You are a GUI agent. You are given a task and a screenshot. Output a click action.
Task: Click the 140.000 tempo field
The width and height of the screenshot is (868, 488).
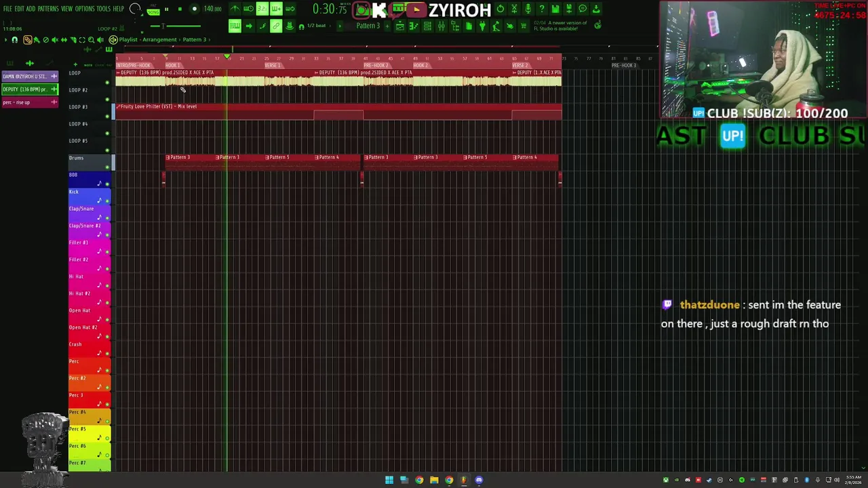click(x=212, y=9)
